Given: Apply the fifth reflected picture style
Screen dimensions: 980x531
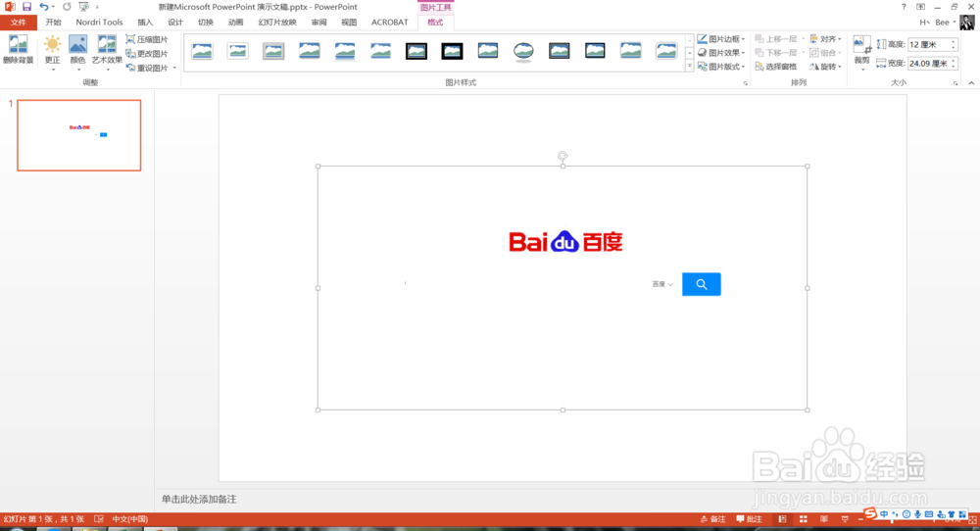Looking at the screenshot, I should 345,51.
